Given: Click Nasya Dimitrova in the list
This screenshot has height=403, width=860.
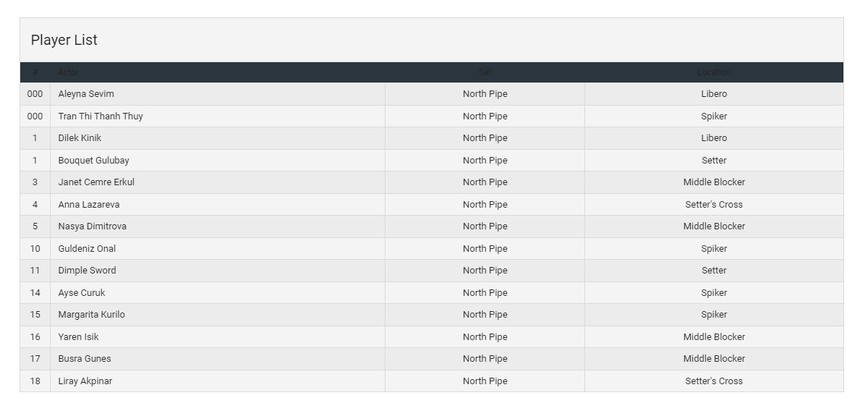Looking at the screenshot, I should (x=92, y=226).
